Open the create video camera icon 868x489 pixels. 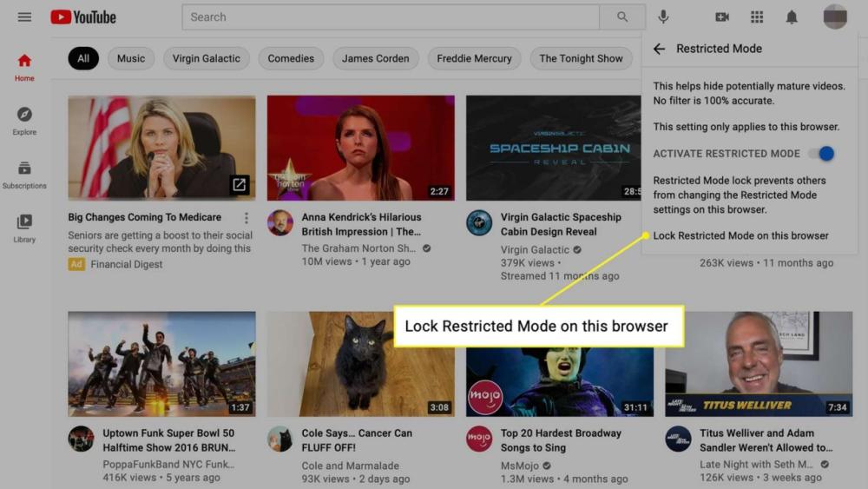point(722,17)
